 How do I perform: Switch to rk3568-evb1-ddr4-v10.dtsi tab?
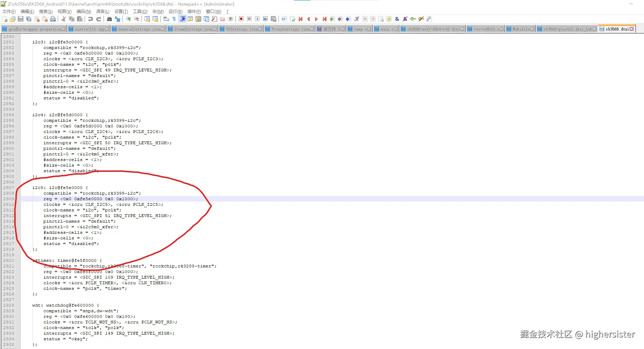pos(432,29)
